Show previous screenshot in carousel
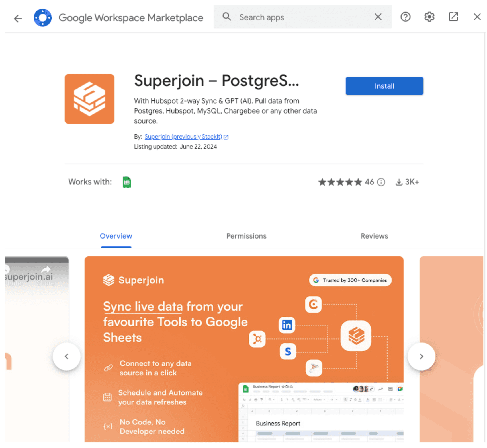Viewport: 487px width, 448px height. 66,356
